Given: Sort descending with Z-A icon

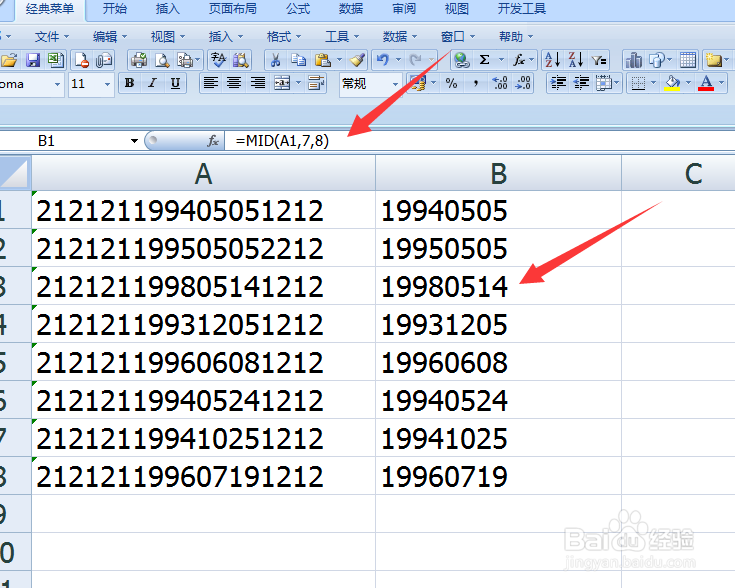Looking at the screenshot, I should 576,60.
